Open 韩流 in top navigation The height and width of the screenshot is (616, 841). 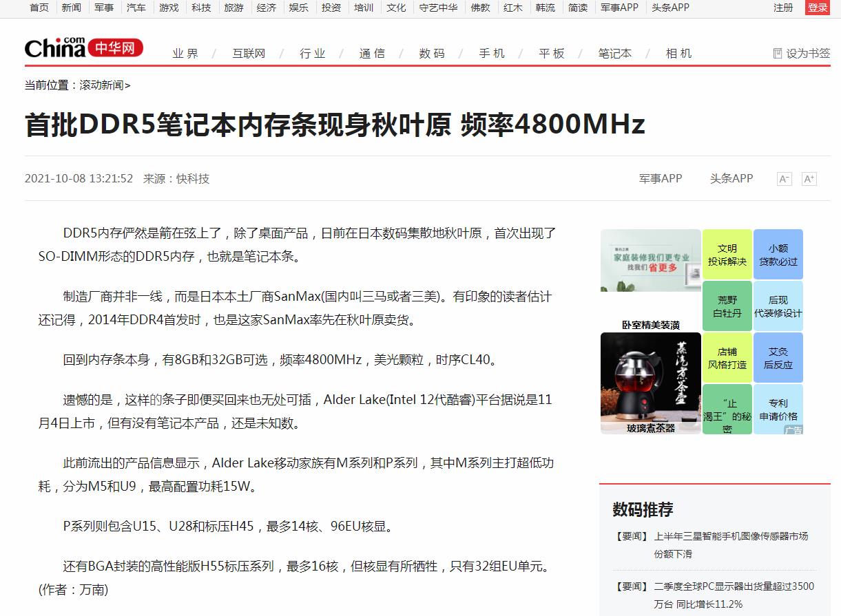(x=546, y=8)
